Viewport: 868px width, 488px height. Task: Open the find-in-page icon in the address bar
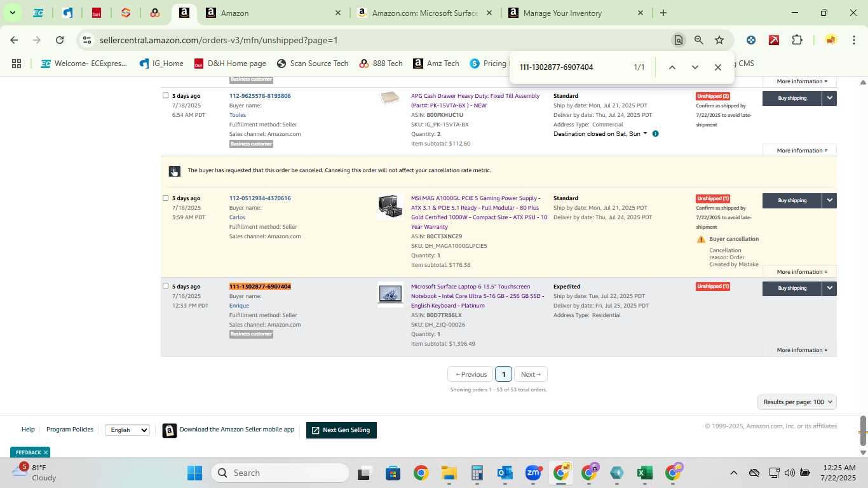(x=679, y=40)
